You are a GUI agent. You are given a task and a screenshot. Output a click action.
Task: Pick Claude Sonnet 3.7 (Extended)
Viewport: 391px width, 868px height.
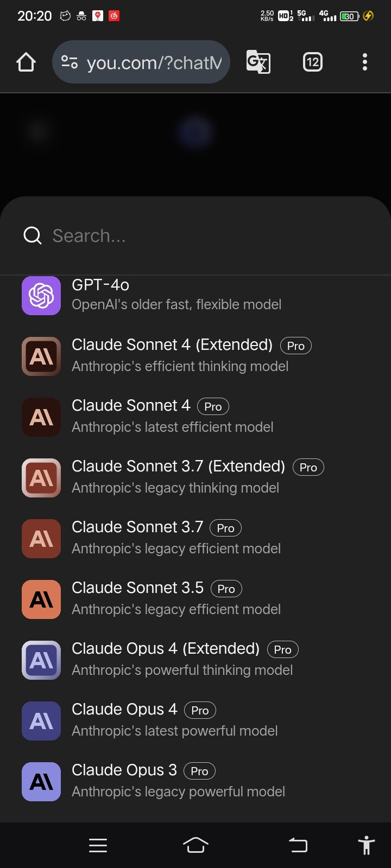tap(195, 477)
